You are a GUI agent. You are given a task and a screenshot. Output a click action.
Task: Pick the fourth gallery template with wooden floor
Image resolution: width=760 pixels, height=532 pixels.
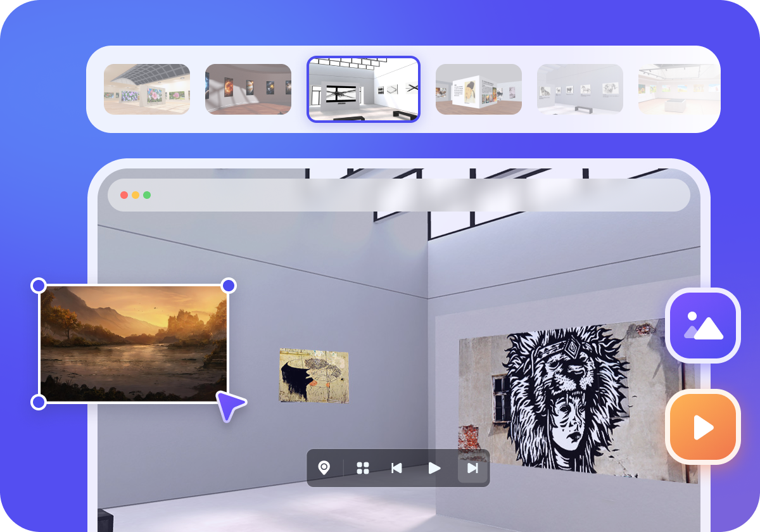[479, 89]
